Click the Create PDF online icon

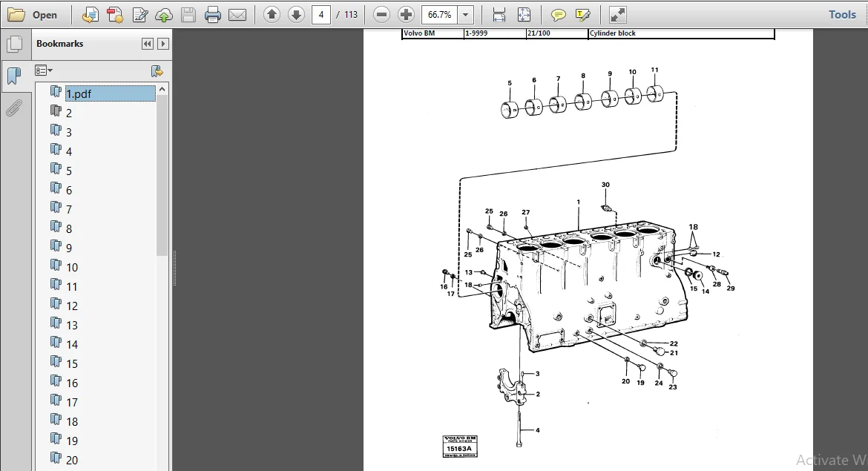coord(115,15)
